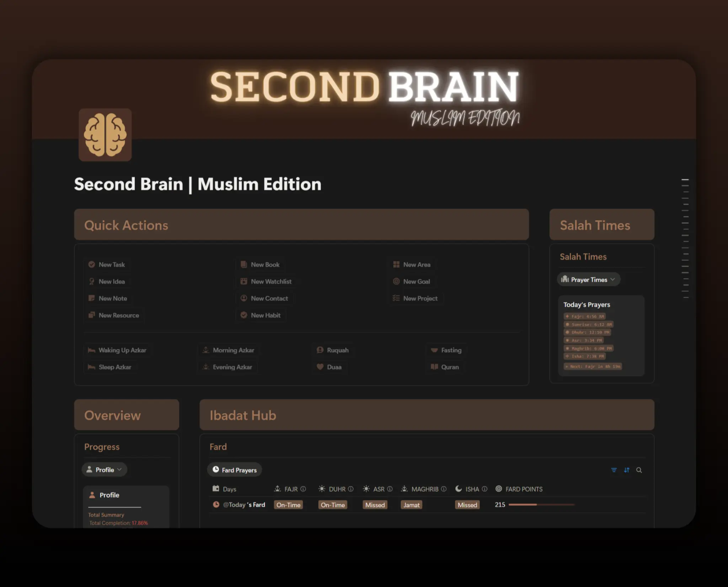Click the Profile person icon in Progress
Image resolution: width=728 pixels, height=587 pixels.
click(92, 495)
